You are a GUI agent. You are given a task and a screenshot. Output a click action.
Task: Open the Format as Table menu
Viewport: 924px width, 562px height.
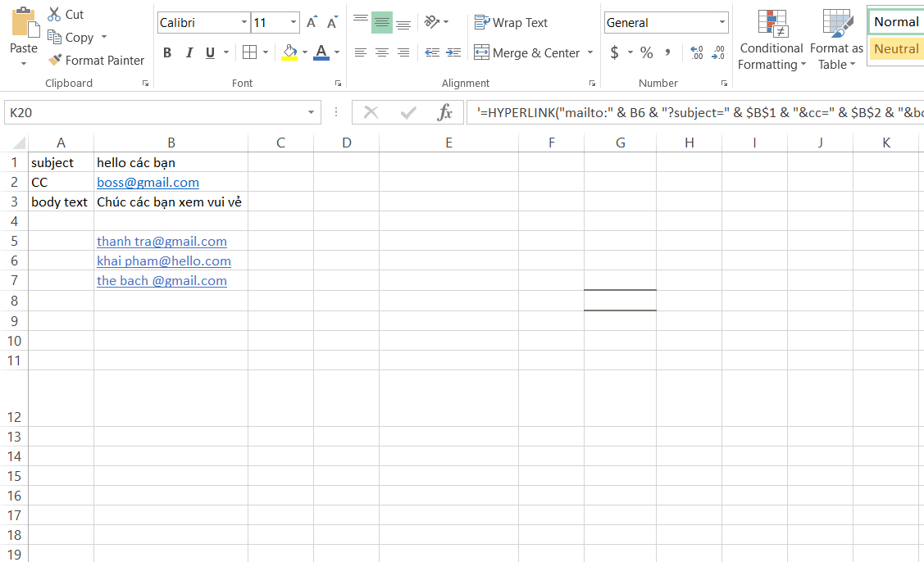coord(837,40)
